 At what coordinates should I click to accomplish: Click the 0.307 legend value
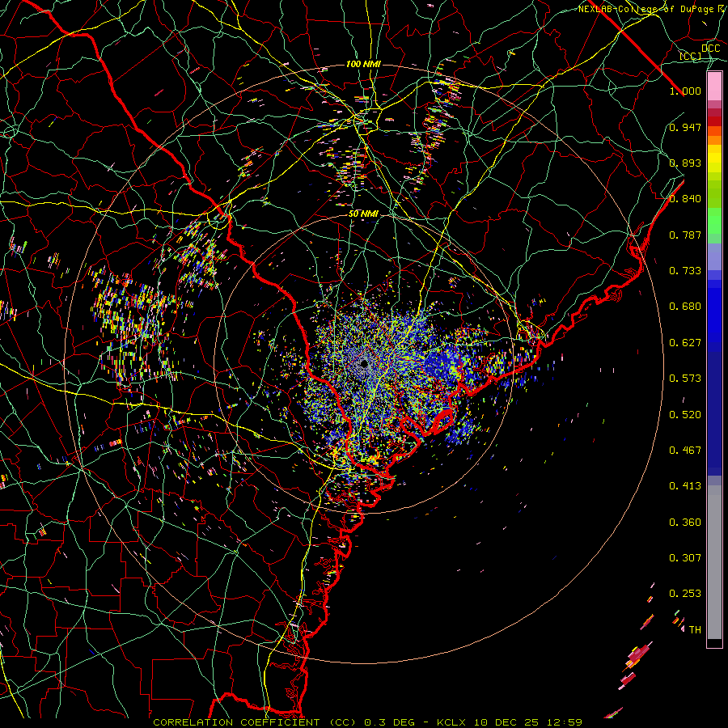click(x=685, y=558)
